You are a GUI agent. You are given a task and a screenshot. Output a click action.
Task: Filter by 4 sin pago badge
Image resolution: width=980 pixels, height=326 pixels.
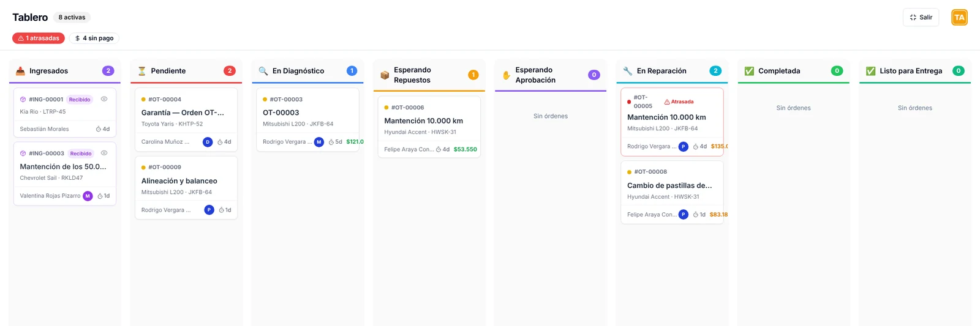(x=94, y=38)
